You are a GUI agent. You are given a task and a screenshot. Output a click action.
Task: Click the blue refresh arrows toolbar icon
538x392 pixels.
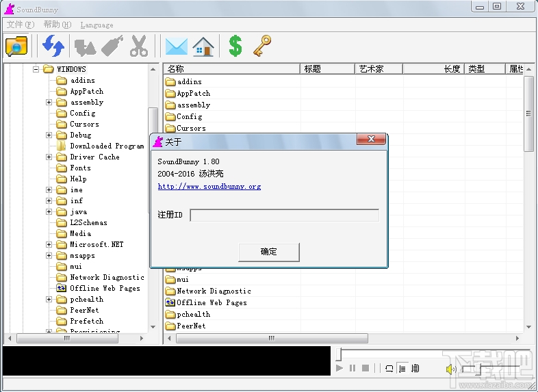[x=53, y=46]
